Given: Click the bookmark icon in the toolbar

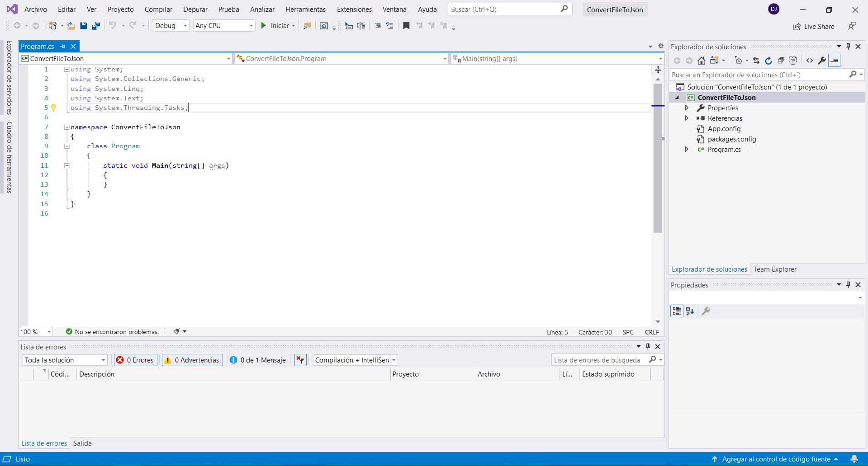Looking at the screenshot, I should (406, 26).
